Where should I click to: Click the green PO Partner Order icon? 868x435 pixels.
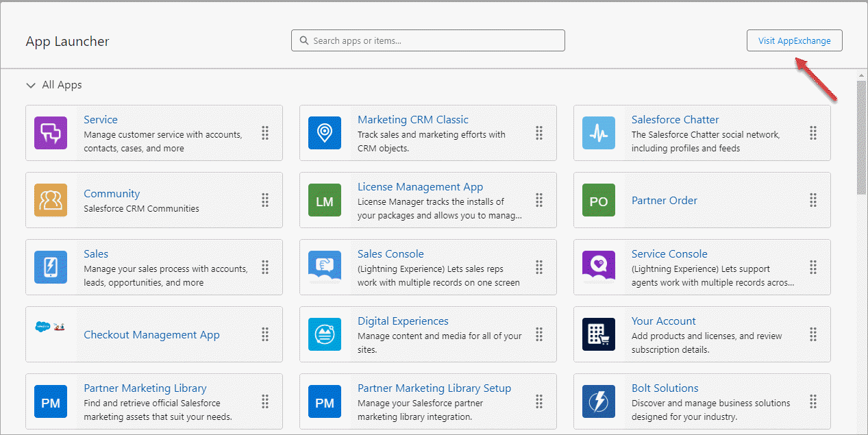pos(599,200)
